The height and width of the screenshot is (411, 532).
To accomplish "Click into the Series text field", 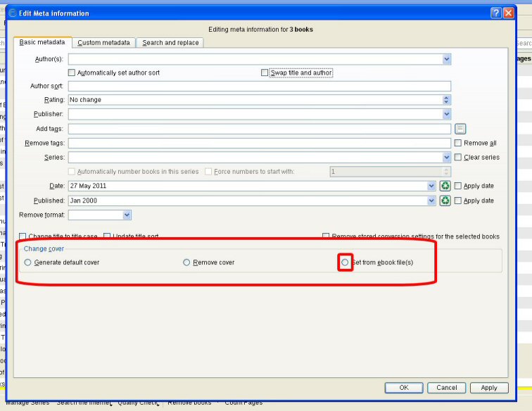I will [255, 157].
